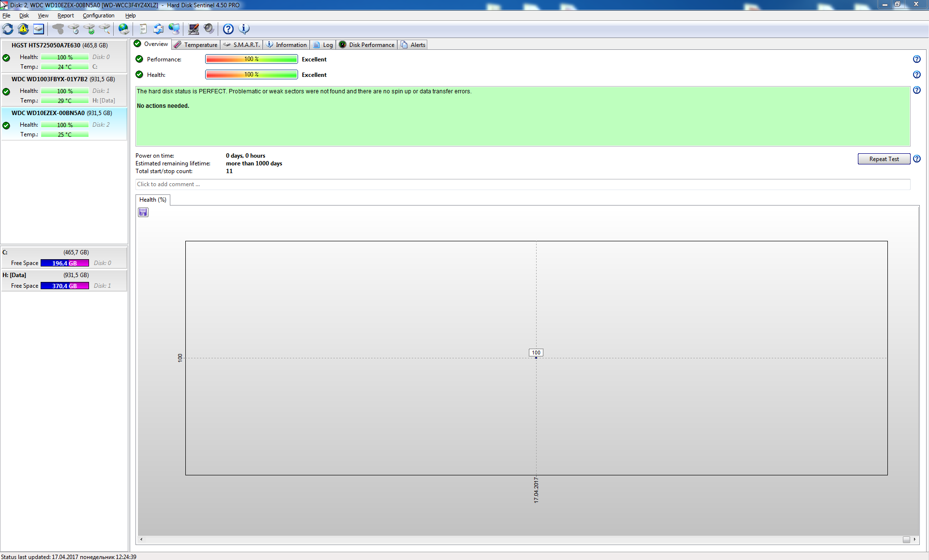
Task: Open the report notepad icon
Action: 143,29
